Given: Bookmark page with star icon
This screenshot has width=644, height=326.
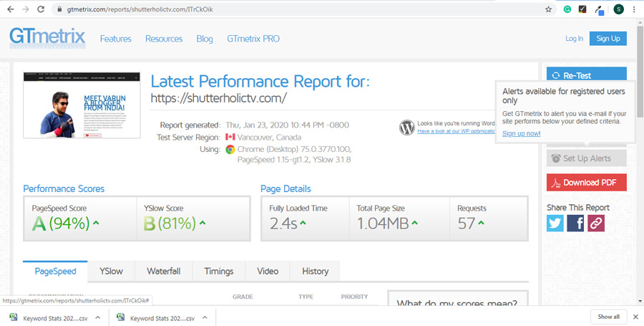Looking at the screenshot, I should [548, 9].
